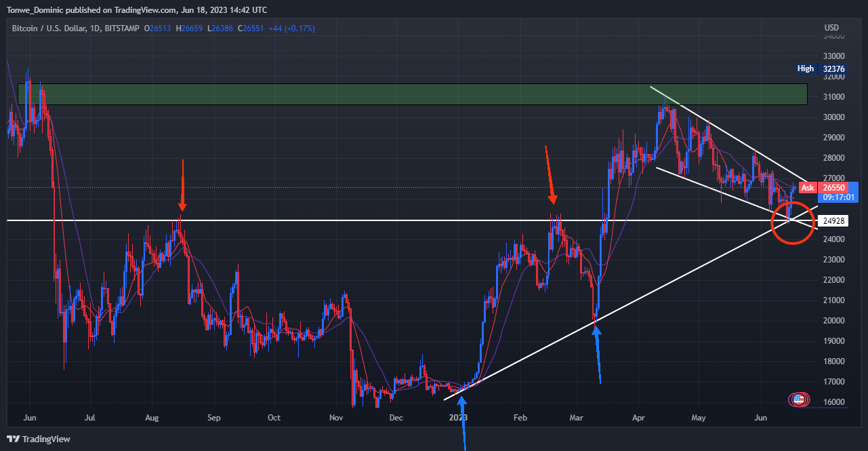Click the High label on the price axis
Viewport: 868px width, 451px height.
[x=806, y=68]
